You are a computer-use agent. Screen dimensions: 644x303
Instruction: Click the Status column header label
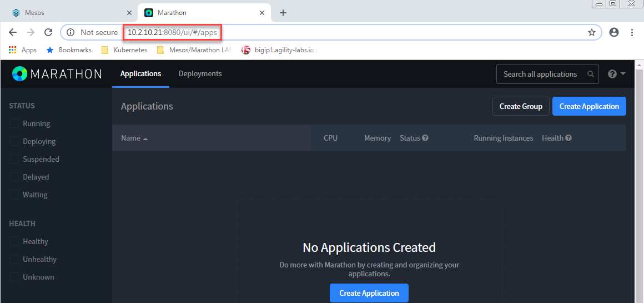pos(410,138)
